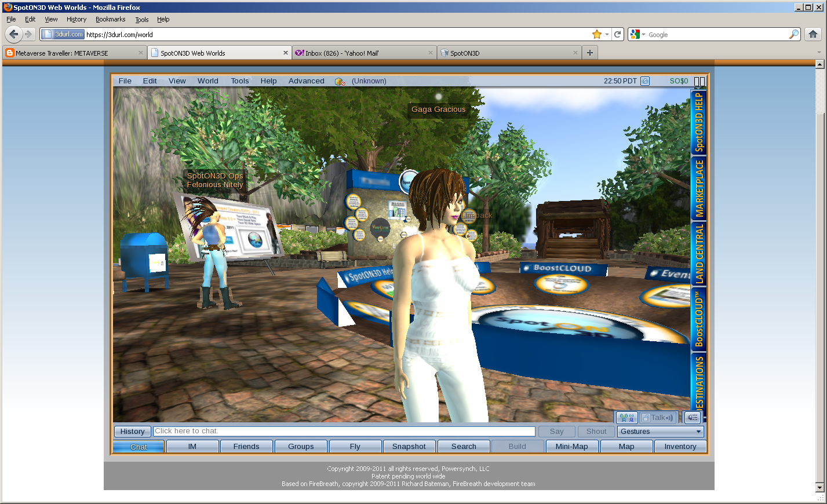Click the Google search field

717,35
